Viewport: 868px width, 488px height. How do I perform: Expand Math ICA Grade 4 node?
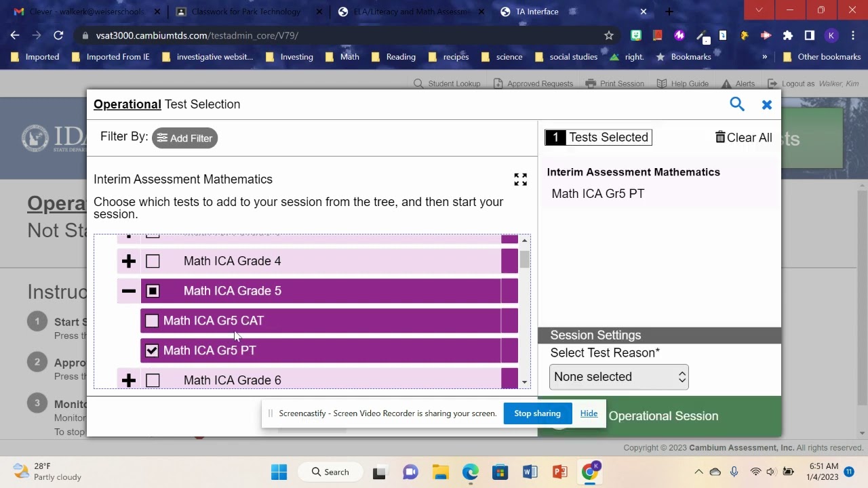(x=129, y=261)
